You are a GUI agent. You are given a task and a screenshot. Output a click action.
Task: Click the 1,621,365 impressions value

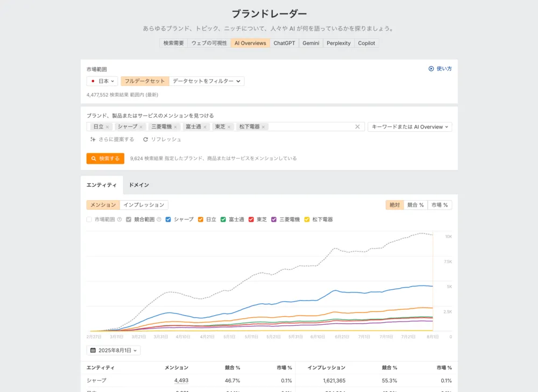[x=334, y=380]
